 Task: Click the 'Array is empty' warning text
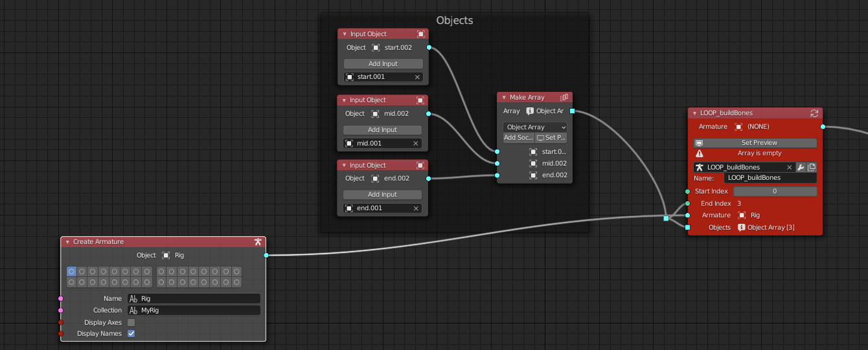[x=759, y=154]
